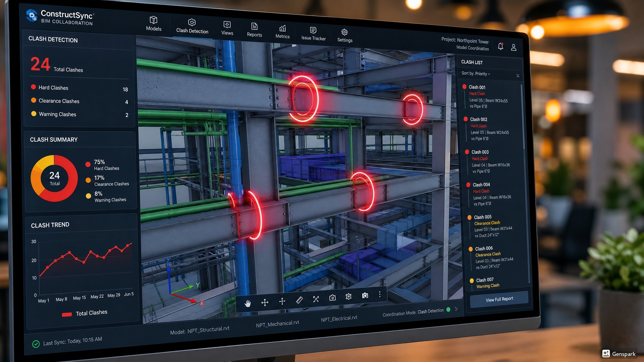Click the ConstructSync logo icon
This screenshot has height=362, width=644.
32,15
